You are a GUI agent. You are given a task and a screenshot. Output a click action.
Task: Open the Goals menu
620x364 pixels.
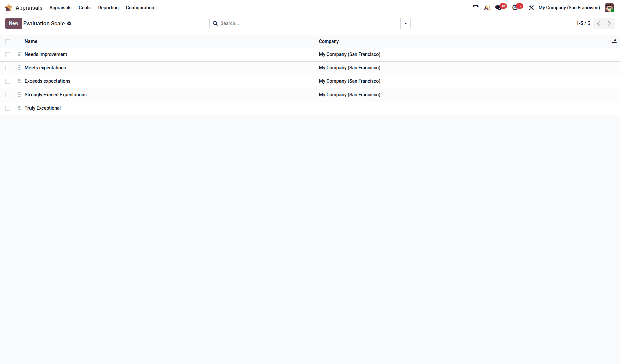85,8
